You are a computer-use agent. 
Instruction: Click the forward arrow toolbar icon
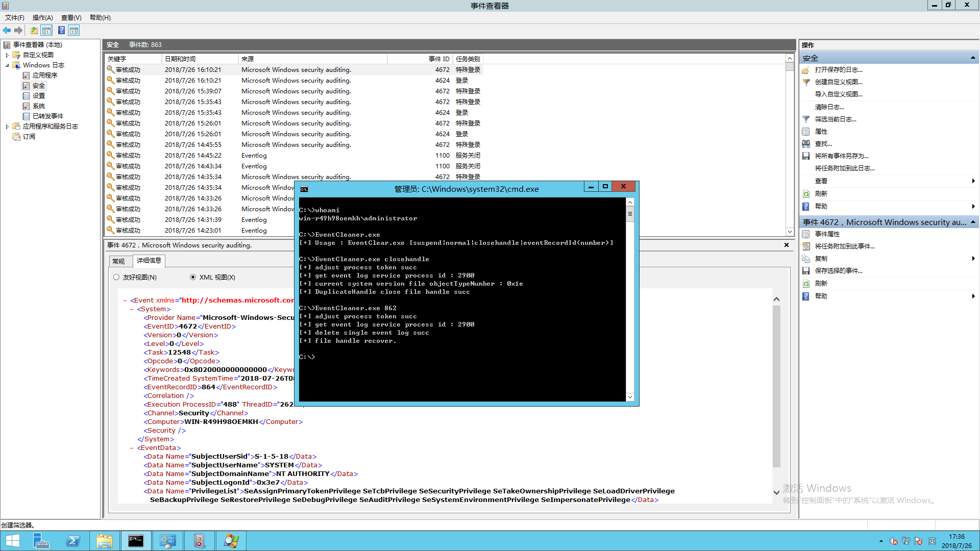[x=18, y=31]
